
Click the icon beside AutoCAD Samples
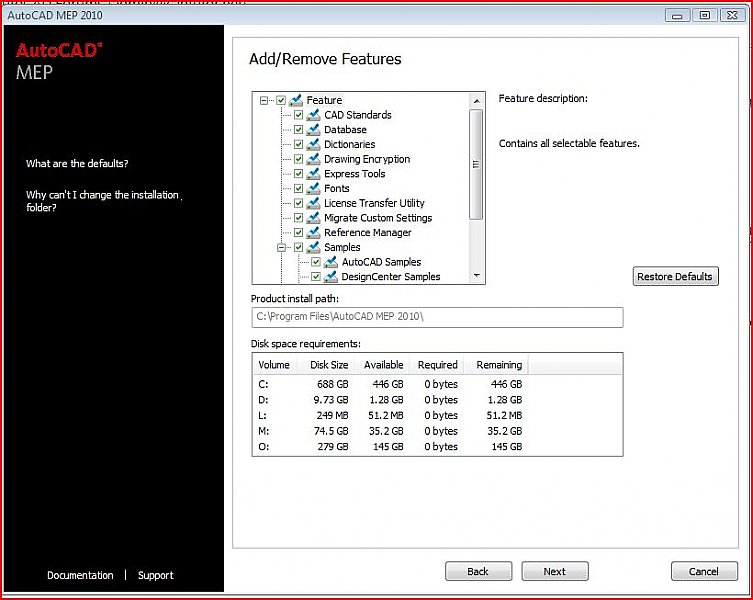point(330,262)
